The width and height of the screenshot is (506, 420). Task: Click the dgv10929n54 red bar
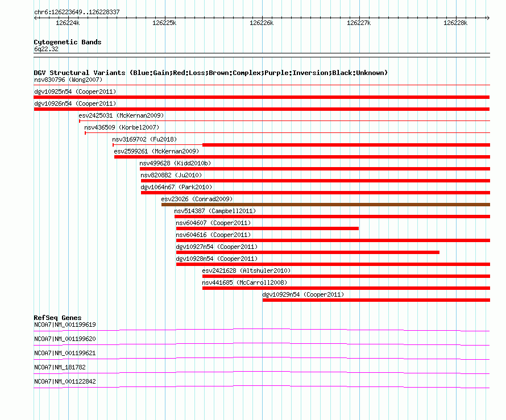click(376, 300)
